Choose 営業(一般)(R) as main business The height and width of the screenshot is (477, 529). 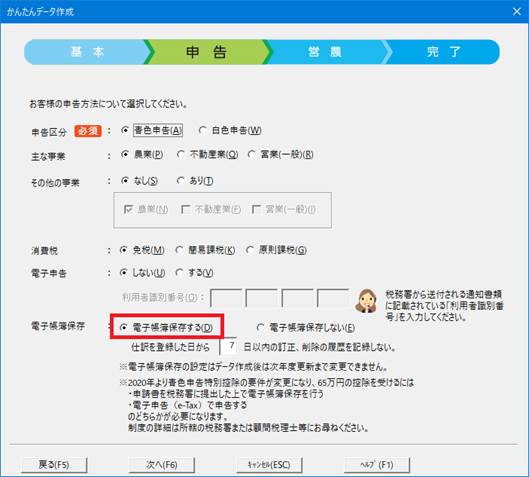pos(281,155)
